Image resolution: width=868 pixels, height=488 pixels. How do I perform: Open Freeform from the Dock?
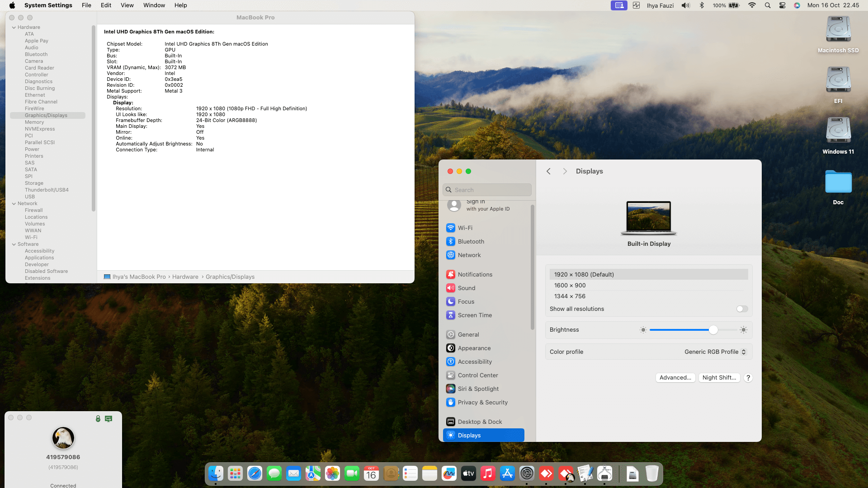[449, 474]
